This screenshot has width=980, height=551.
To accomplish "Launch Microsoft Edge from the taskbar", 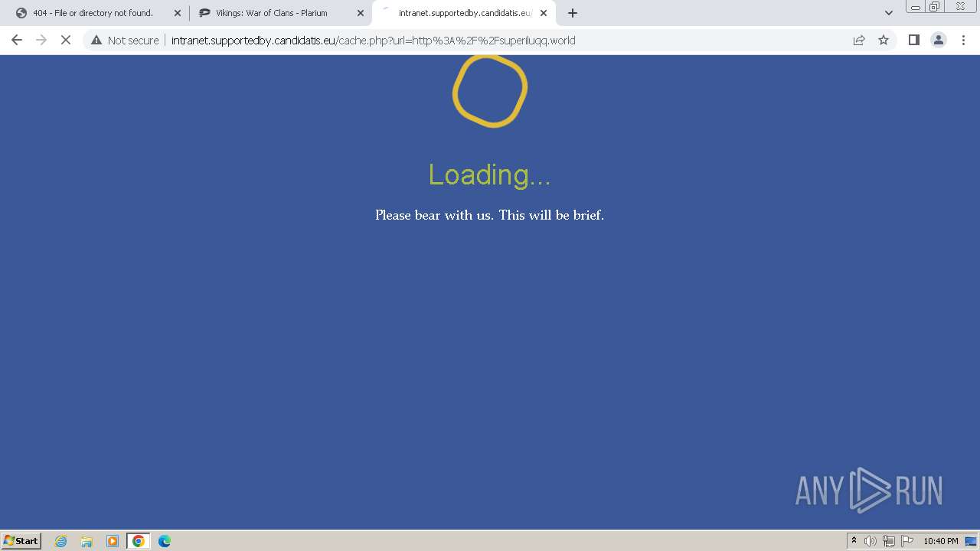I will point(165,541).
